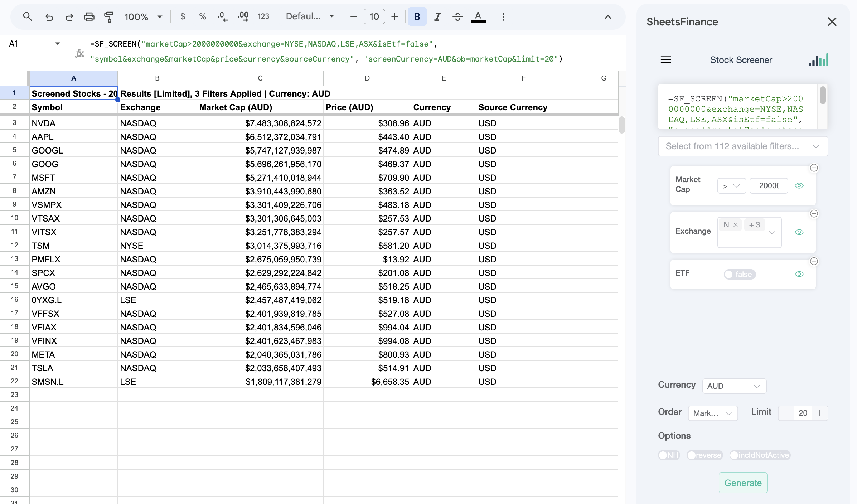Click the spreadsheet vertical scrollbar
The image size is (857, 504).
[x=622, y=125]
